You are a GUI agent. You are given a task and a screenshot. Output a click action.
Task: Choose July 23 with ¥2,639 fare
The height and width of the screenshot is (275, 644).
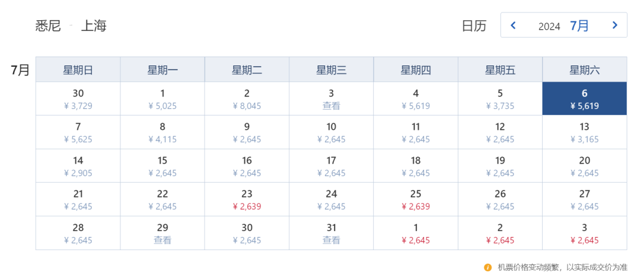click(247, 199)
